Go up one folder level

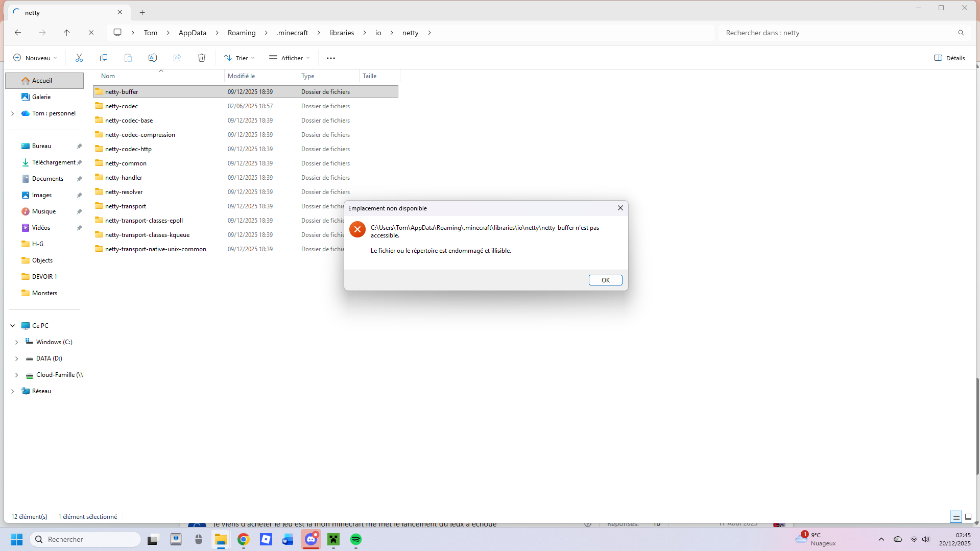(67, 33)
